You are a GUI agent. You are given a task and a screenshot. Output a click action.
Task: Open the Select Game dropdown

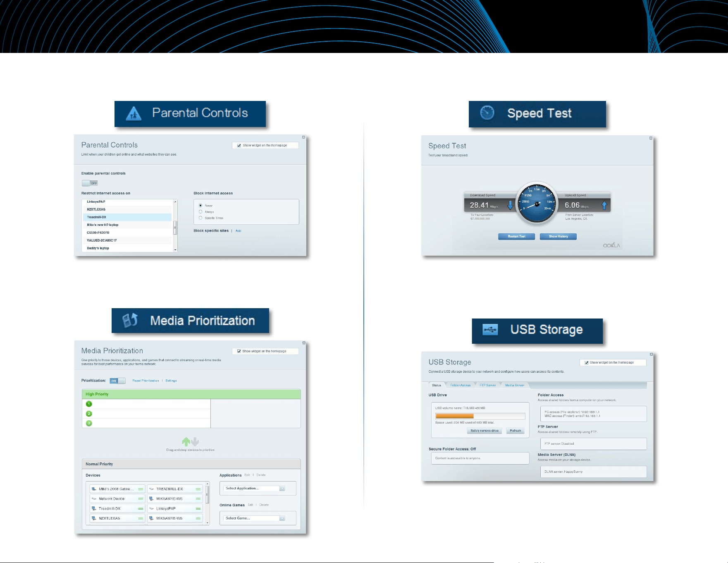[x=255, y=518]
